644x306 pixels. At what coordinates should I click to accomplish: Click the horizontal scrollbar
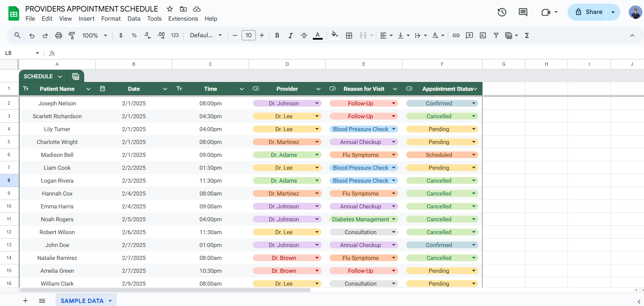click(x=165, y=290)
